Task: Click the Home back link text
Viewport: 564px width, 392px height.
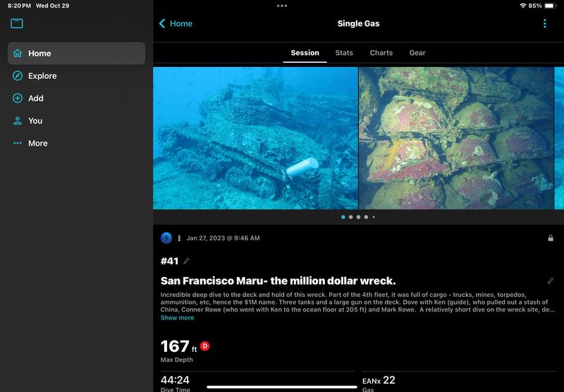Action: (x=181, y=23)
